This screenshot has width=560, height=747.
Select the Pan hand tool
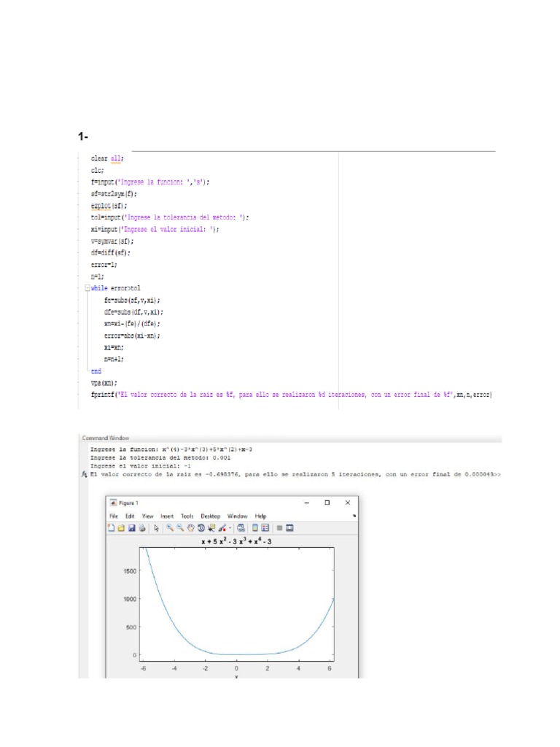pos(190,528)
